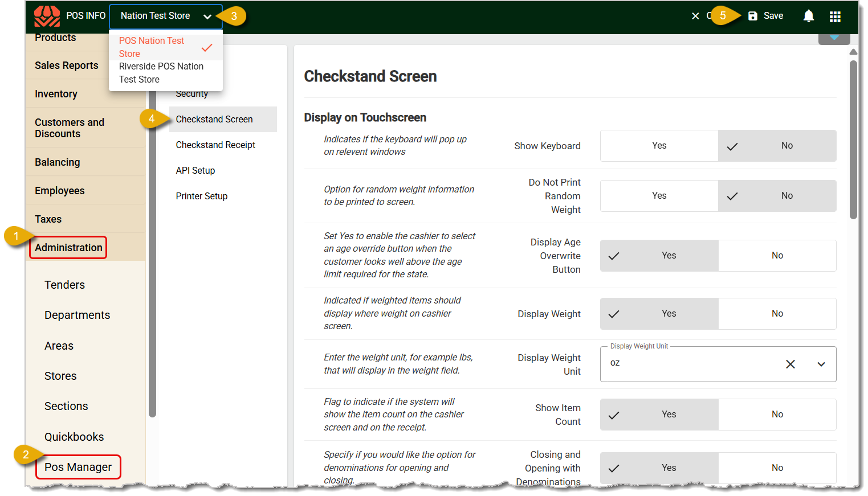Choose Riverside POS Nation Test Store
Viewport: 868px width, 496px height.
[x=165, y=73]
